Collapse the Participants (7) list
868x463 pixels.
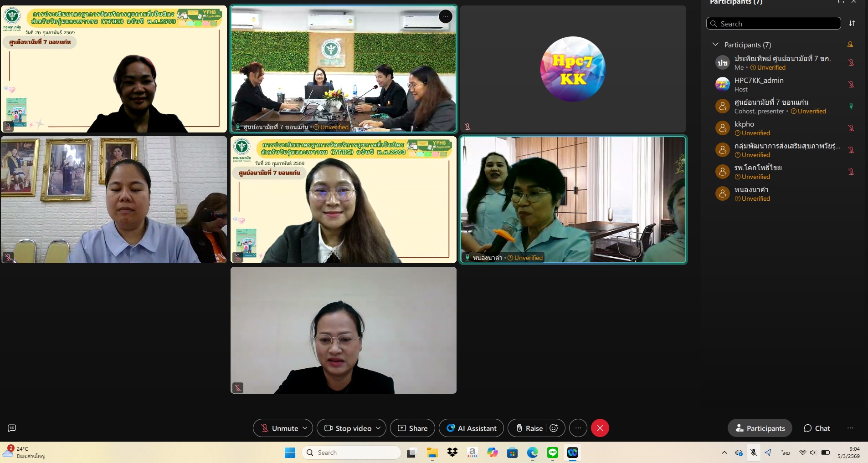715,45
